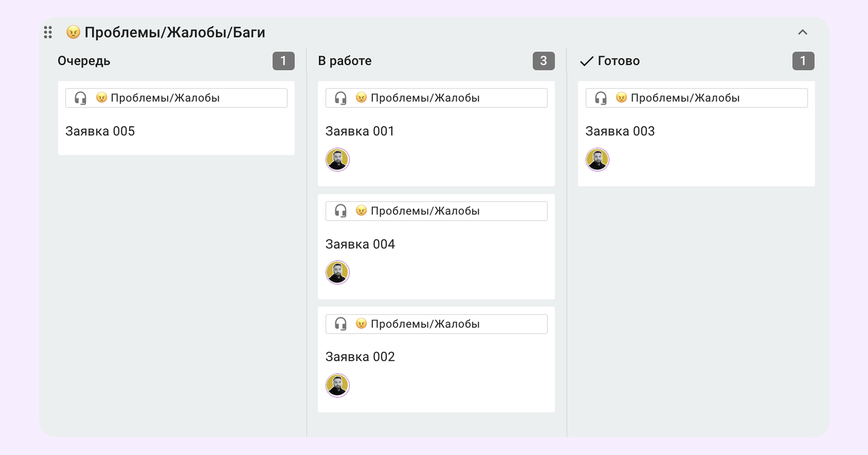Click the headphone icon on Заявка 002 card

tap(340, 324)
